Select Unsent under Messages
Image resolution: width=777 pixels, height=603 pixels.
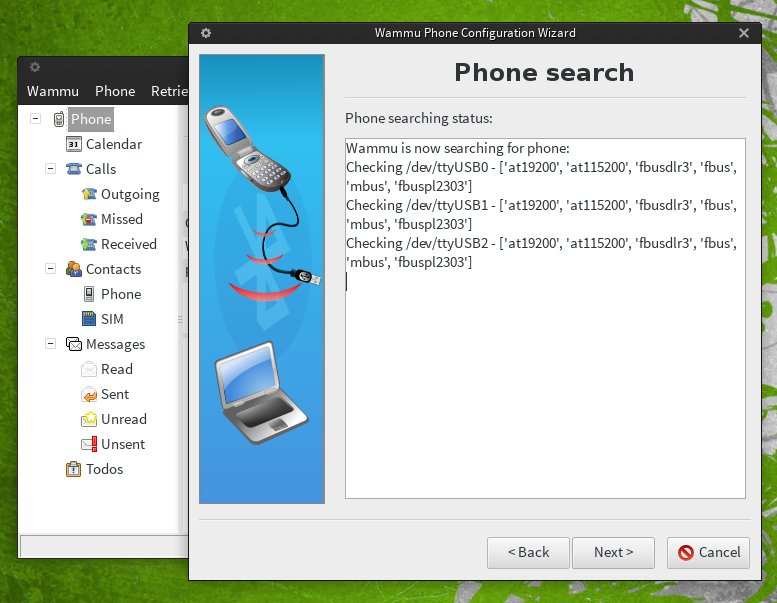point(123,444)
